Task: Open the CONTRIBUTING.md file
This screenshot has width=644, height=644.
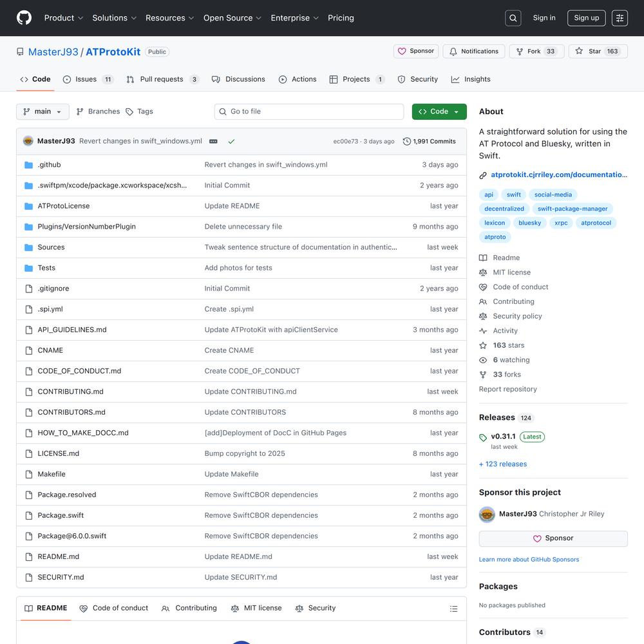Action: (x=71, y=392)
